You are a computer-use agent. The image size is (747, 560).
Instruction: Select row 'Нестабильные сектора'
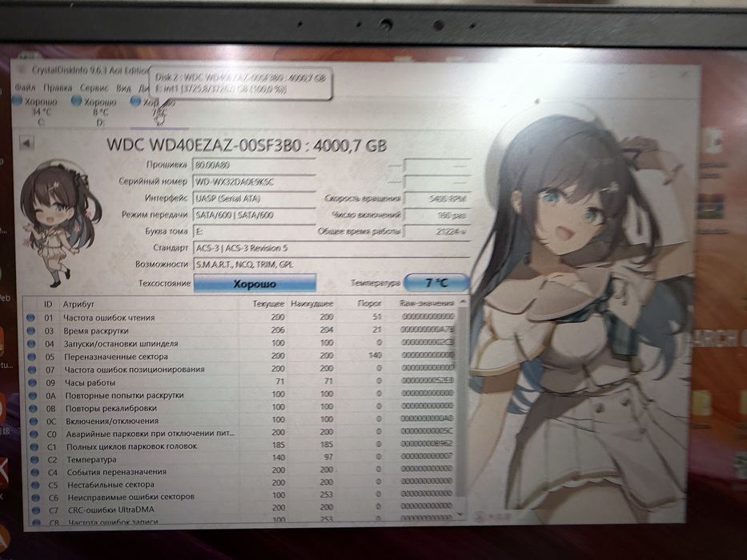pos(240,484)
